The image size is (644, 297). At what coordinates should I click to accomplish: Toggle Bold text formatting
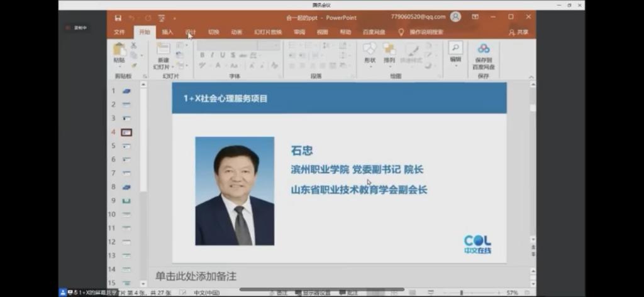pyautogui.click(x=203, y=55)
